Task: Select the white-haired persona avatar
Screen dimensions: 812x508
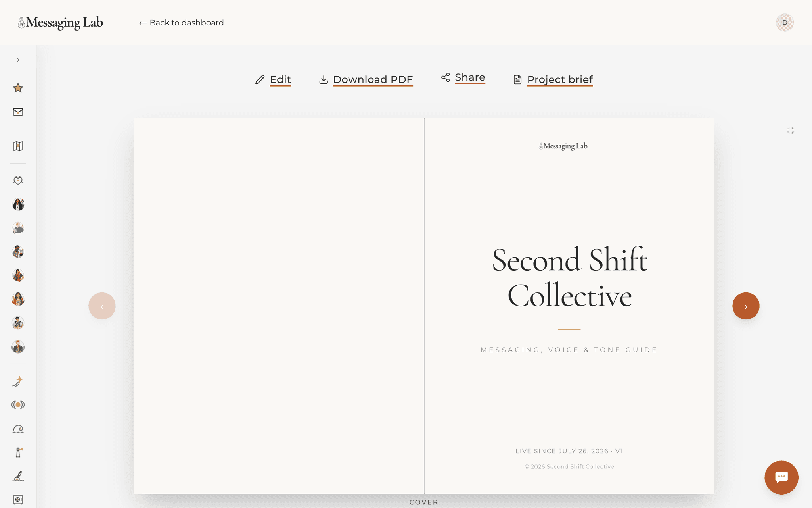Action: (18, 228)
